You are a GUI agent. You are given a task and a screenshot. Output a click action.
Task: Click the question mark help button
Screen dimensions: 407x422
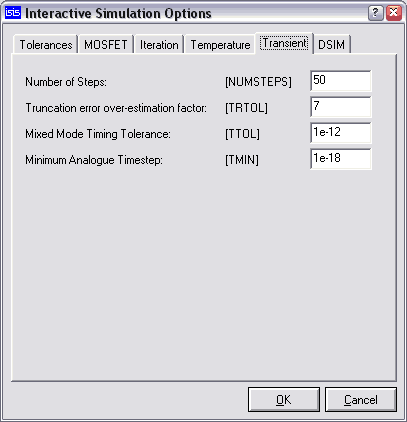click(x=376, y=13)
